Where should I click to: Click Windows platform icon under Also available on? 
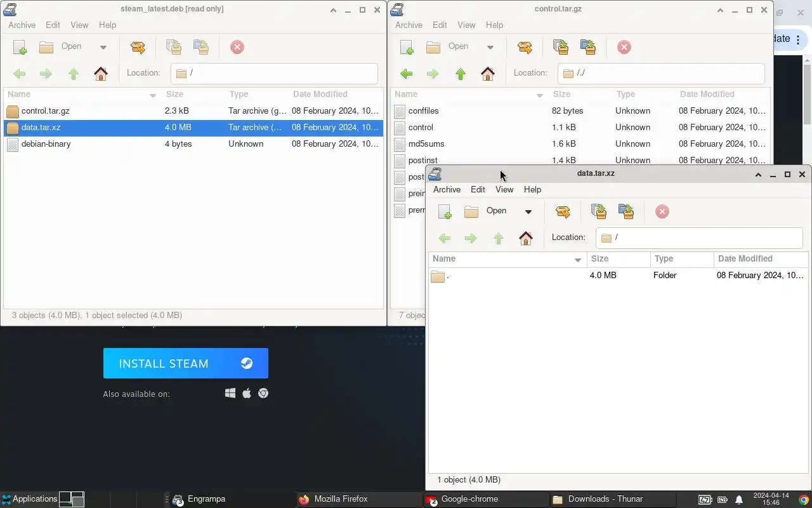[x=230, y=394]
